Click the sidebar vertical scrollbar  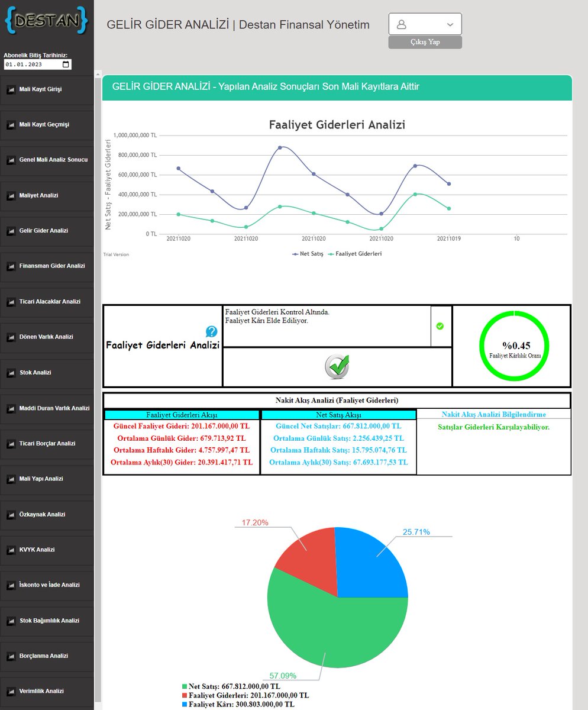click(x=98, y=390)
